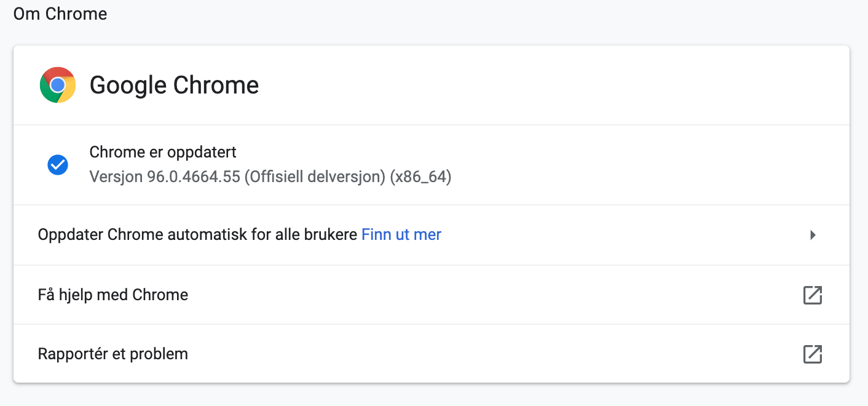
Task: Click the Om Chrome page heading
Action: click(59, 14)
